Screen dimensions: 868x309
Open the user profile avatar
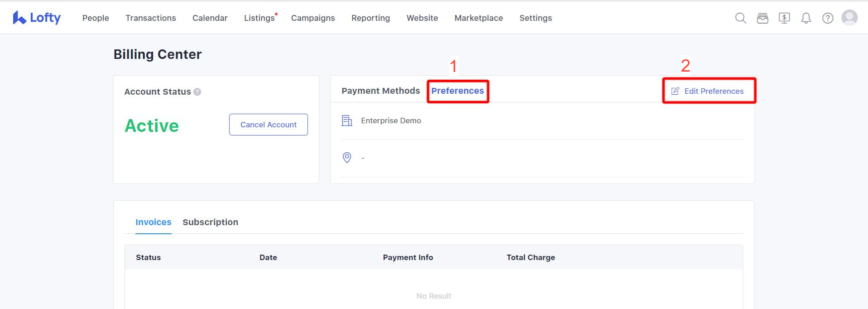pos(849,18)
